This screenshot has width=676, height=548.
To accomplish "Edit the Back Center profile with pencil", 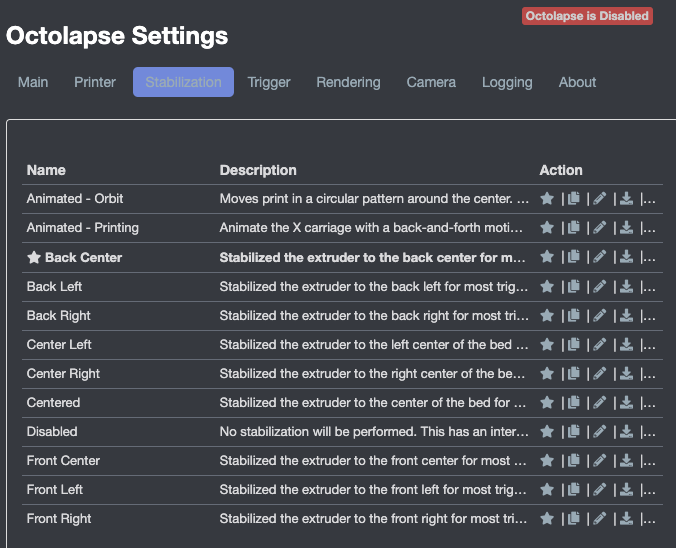I will click(600, 257).
